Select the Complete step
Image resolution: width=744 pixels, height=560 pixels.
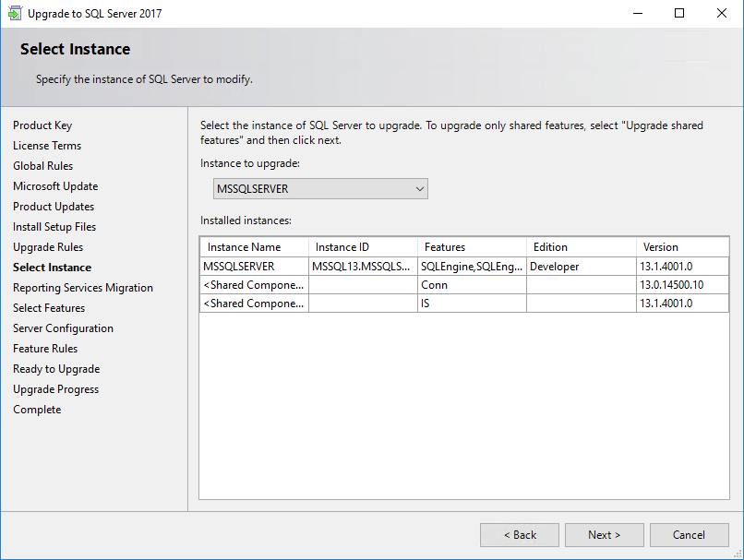click(x=37, y=410)
